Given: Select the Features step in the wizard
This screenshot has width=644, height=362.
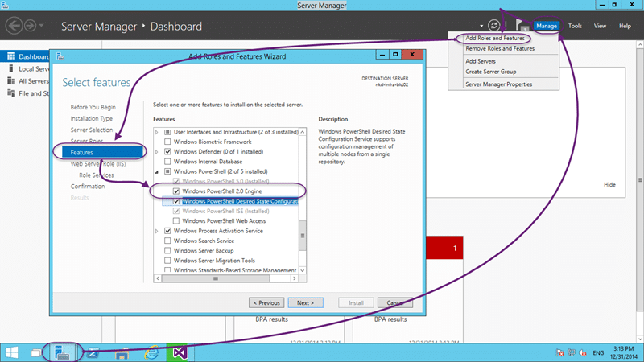Looking at the screenshot, I should (102, 152).
